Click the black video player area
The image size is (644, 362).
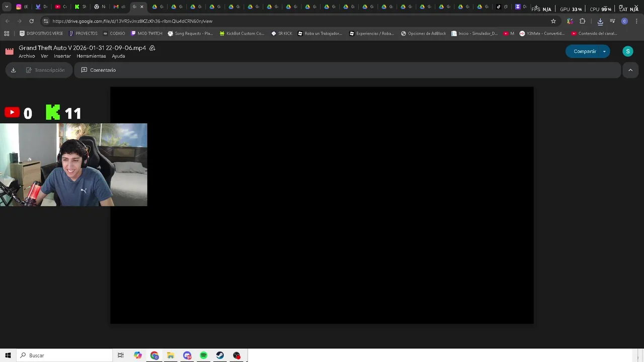pos(322,205)
